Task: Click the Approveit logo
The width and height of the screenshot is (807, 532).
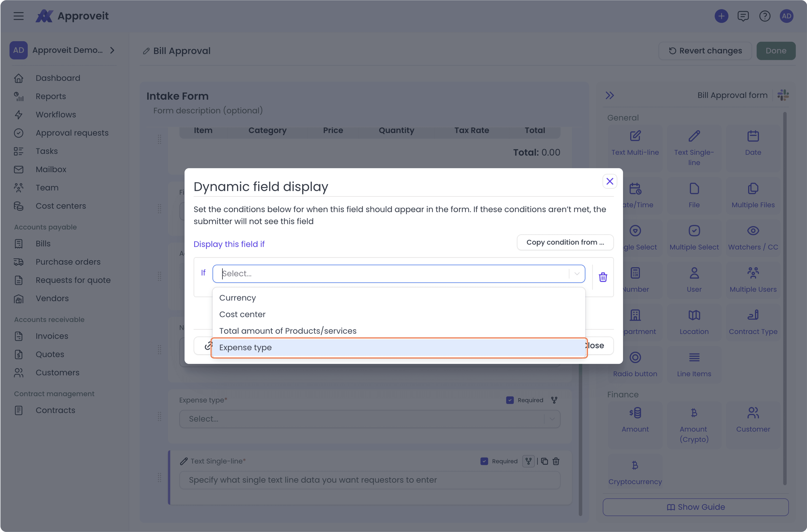Action: 72,16
